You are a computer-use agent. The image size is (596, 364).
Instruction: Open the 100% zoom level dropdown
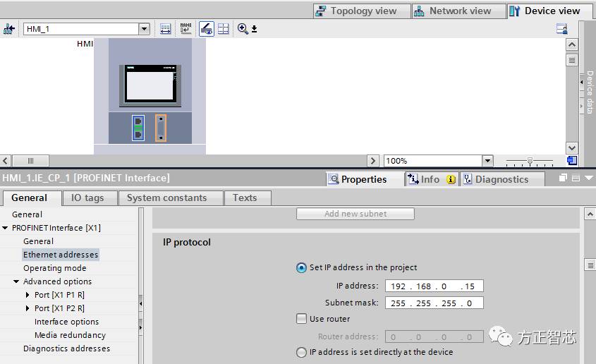487,161
